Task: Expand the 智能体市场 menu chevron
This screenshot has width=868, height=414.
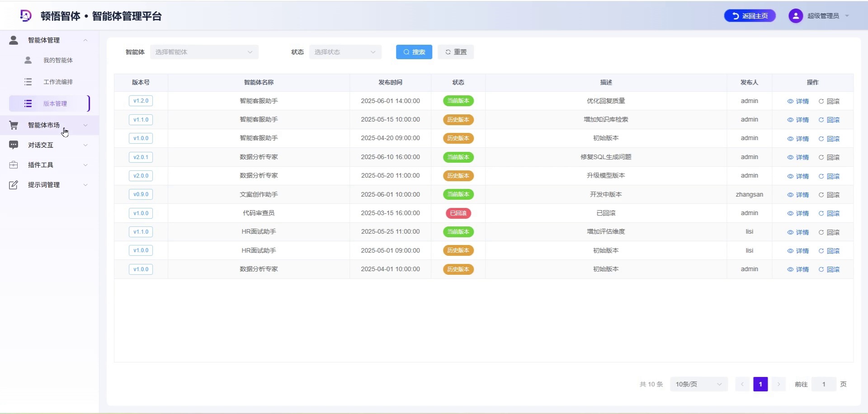Action: click(x=85, y=125)
